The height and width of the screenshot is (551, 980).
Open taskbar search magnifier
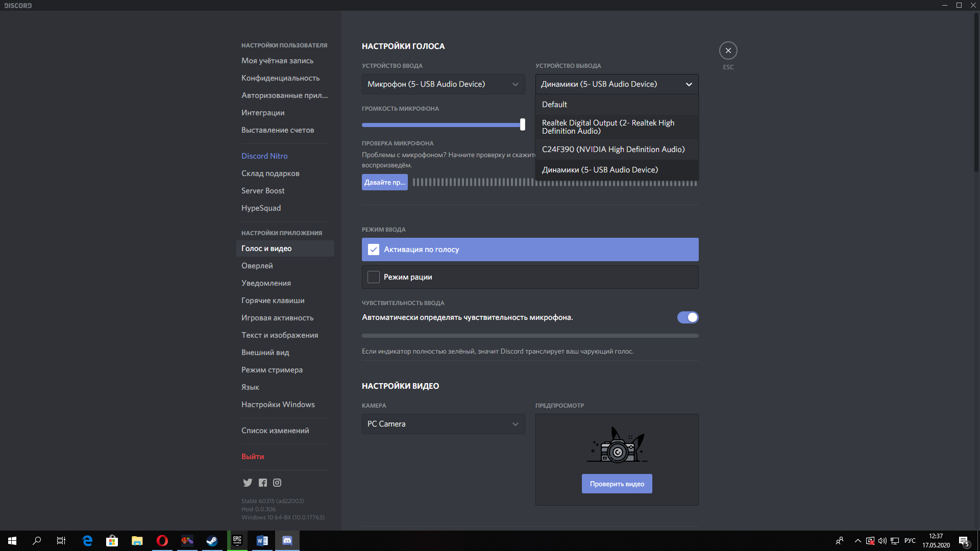tap(37, 541)
